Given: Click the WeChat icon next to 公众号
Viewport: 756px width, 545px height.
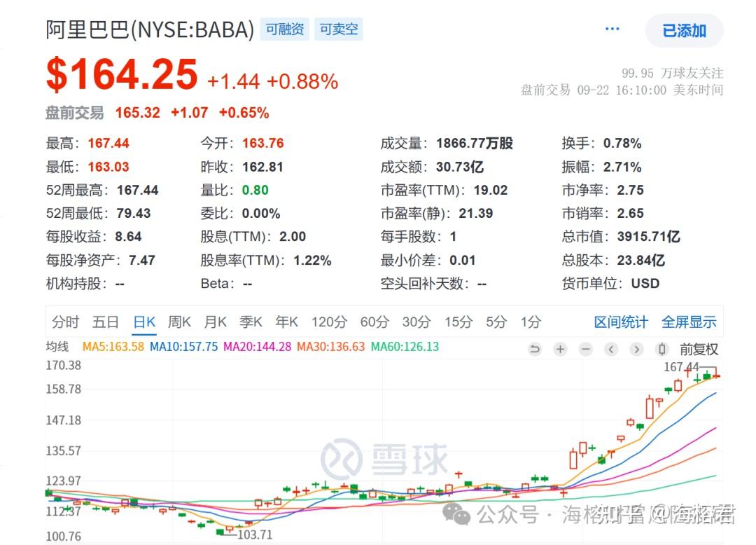Looking at the screenshot, I should [x=457, y=515].
